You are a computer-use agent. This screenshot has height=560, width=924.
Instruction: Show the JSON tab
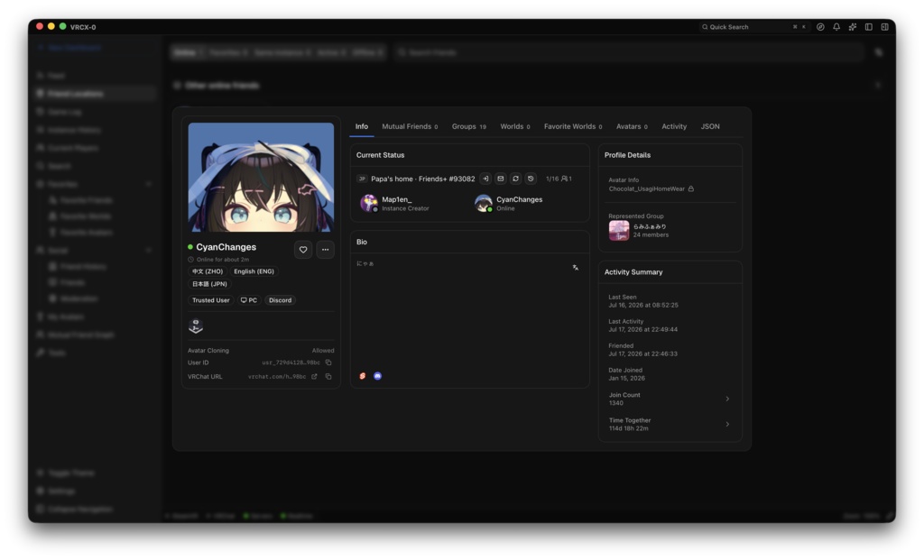point(710,126)
